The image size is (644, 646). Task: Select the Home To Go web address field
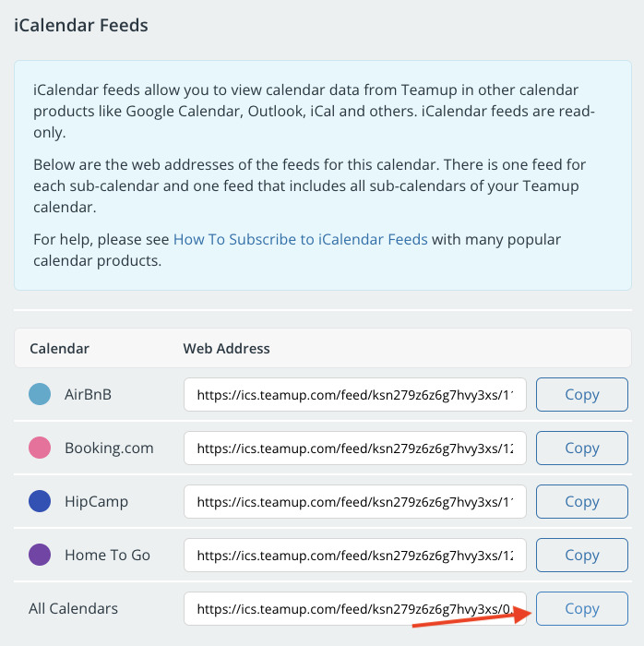(354, 556)
